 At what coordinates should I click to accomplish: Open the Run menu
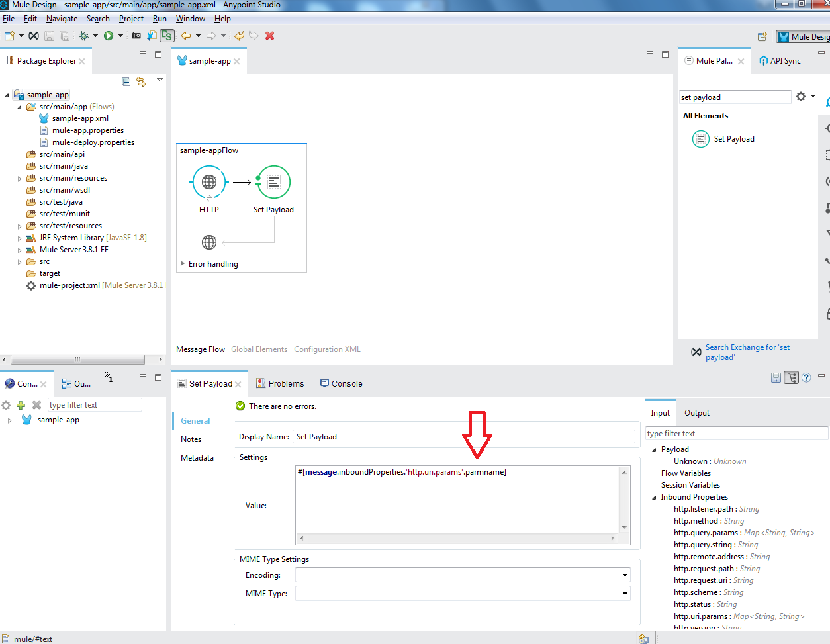[x=160, y=19]
